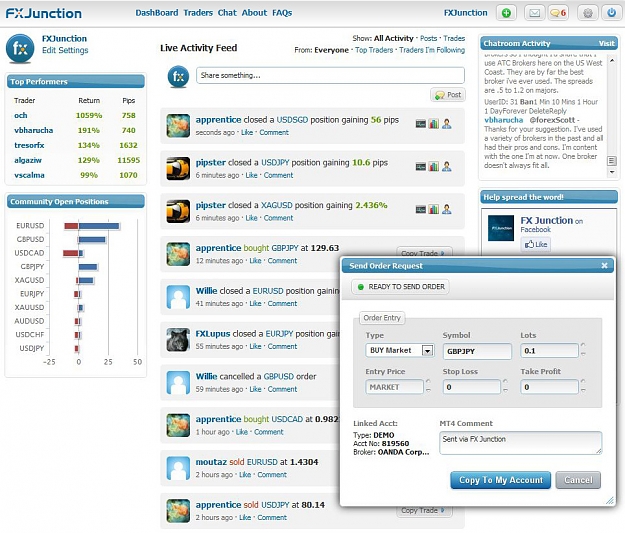Open the About menu item
The width and height of the screenshot is (625, 533).
[x=254, y=13]
